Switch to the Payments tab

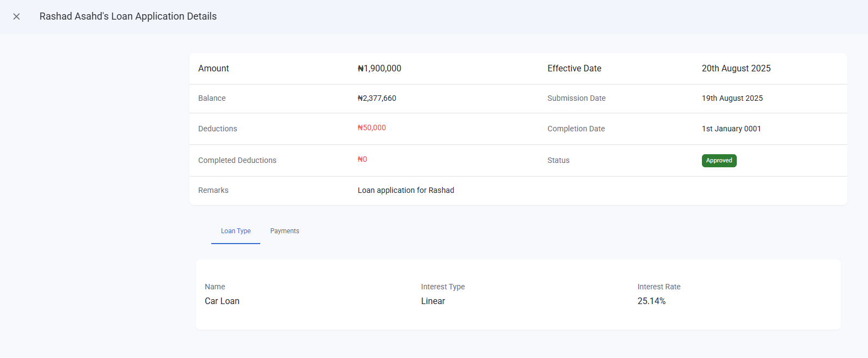coord(284,231)
